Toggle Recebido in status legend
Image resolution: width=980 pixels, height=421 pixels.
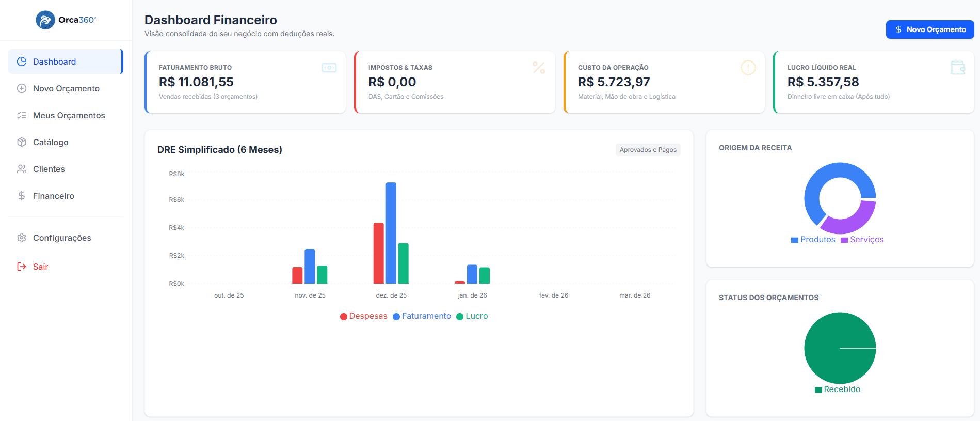(838, 389)
